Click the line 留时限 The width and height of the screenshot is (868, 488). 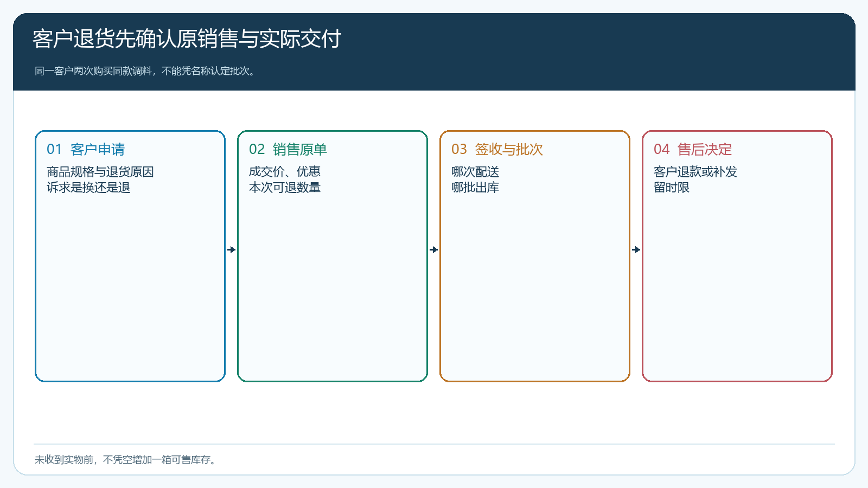point(672,188)
